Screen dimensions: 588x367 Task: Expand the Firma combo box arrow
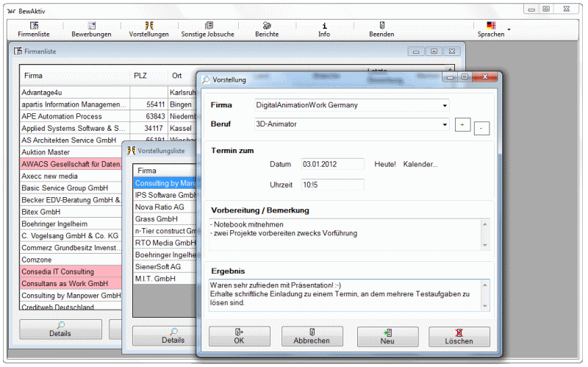point(445,105)
